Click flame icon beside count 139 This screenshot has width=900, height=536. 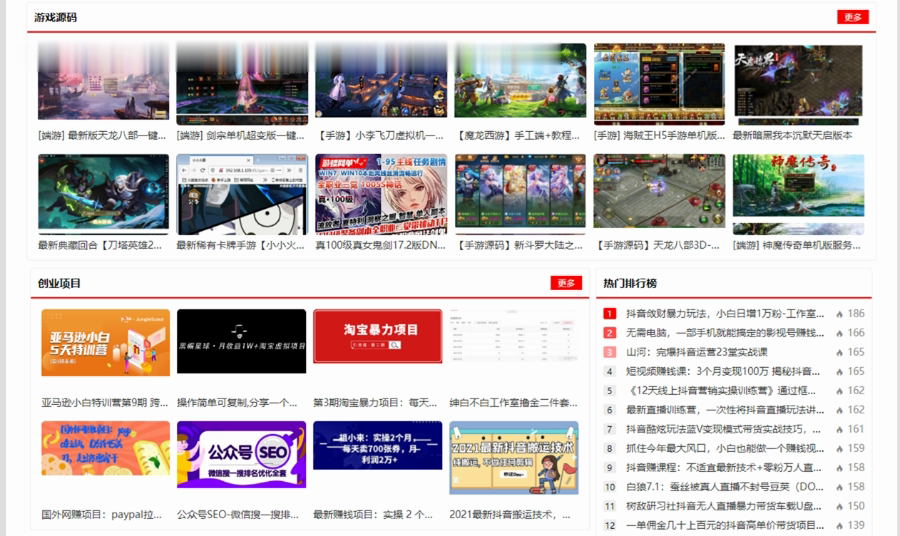840,526
